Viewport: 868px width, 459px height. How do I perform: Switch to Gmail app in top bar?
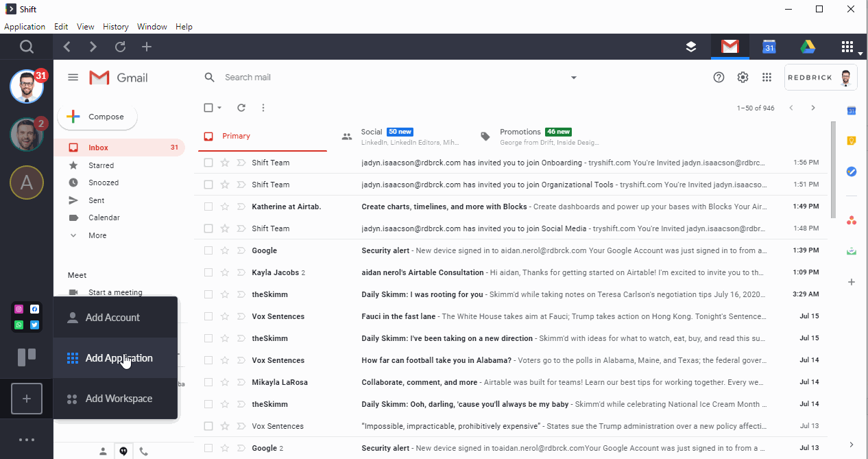[x=730, y=47]
